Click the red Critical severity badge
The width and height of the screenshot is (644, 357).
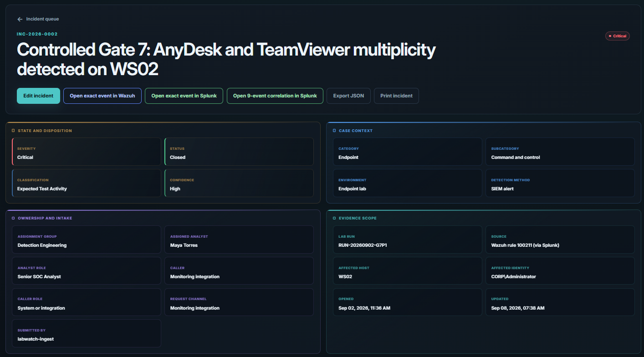pos(618,36)
